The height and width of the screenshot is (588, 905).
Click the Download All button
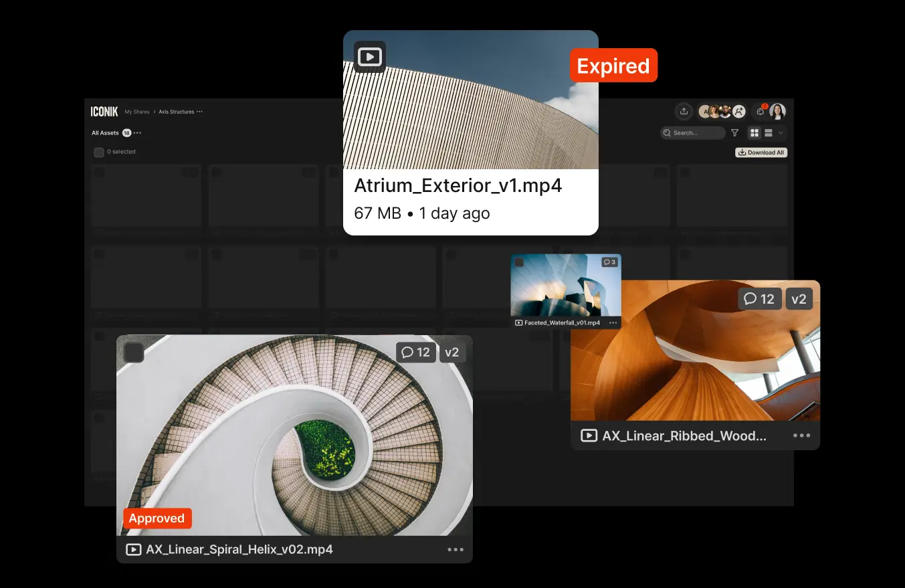coord(761,153)
